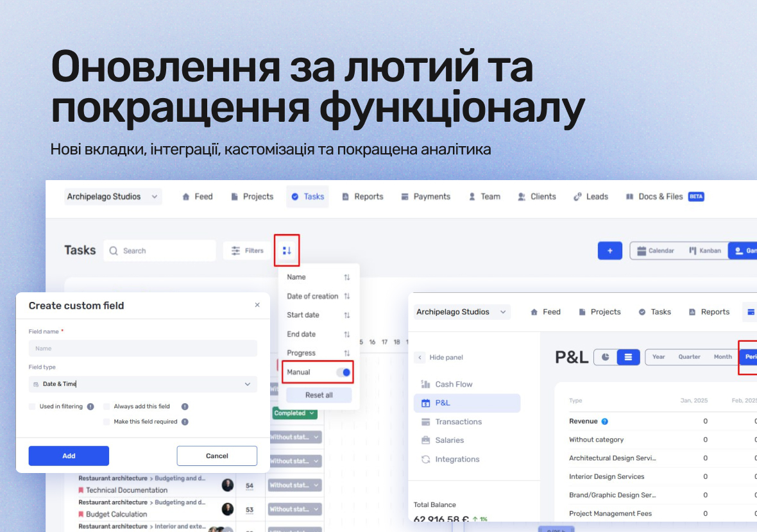Click sort arrows next to Date of creation
The height and width of the screenshot is (532, 757).
coord(346,296)
